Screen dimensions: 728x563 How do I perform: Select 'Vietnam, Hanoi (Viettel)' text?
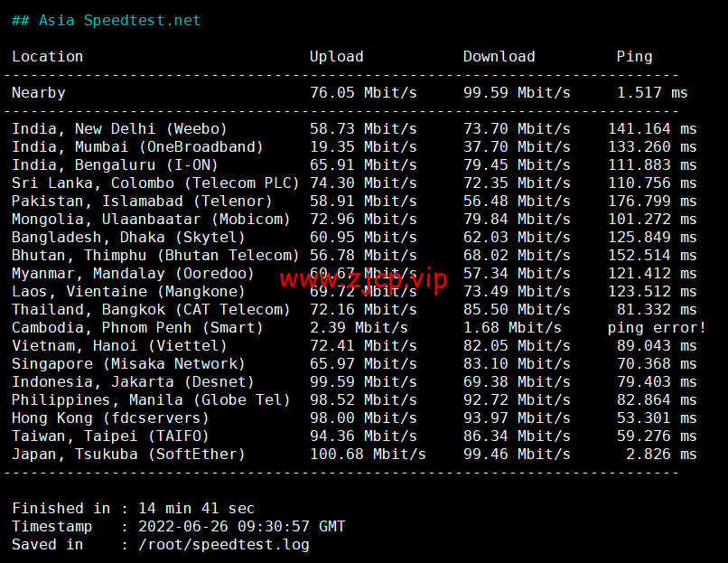[119, 346]
